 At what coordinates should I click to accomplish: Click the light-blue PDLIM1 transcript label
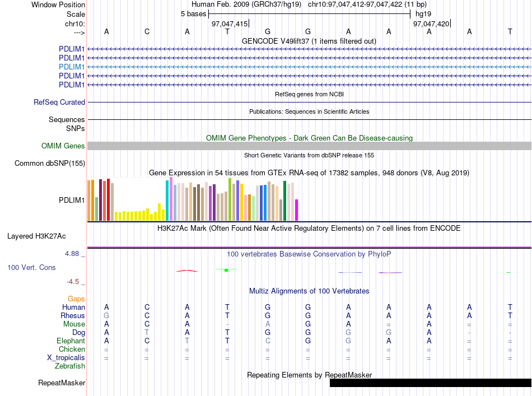click(72, 67)
